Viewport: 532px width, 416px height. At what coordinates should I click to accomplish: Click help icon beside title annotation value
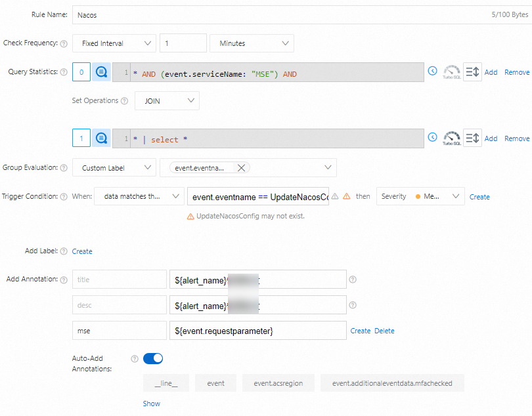[x=353, y=280]
